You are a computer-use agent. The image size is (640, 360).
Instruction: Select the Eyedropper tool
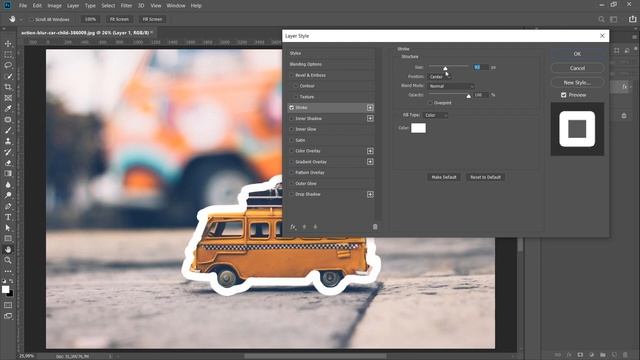(x=8, y=109)
